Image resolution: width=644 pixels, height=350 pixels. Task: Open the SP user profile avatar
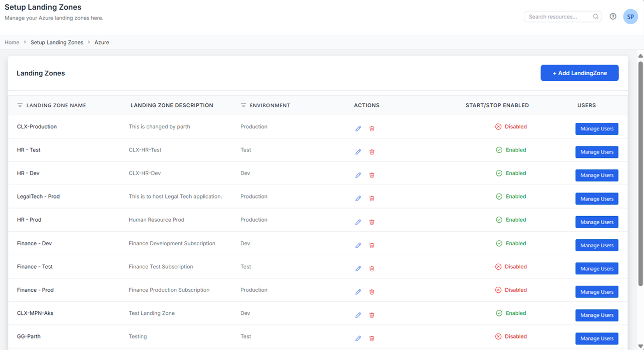630,17
